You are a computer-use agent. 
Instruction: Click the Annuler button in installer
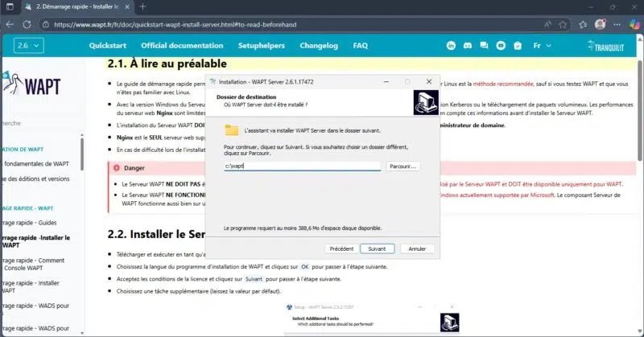[x=417, y=249]
